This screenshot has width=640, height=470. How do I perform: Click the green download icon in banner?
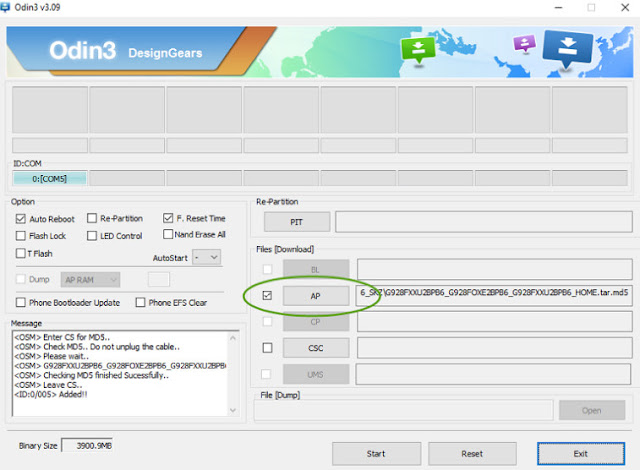point(418,50)
